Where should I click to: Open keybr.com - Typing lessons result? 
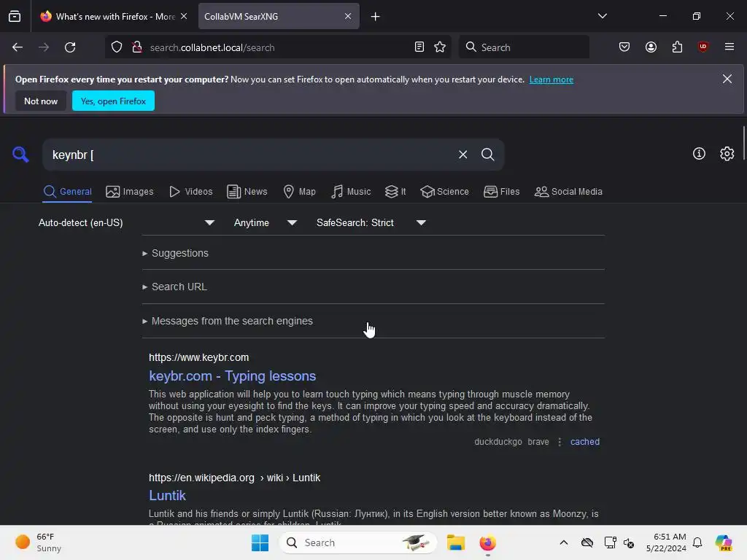(x=232, y=376)
